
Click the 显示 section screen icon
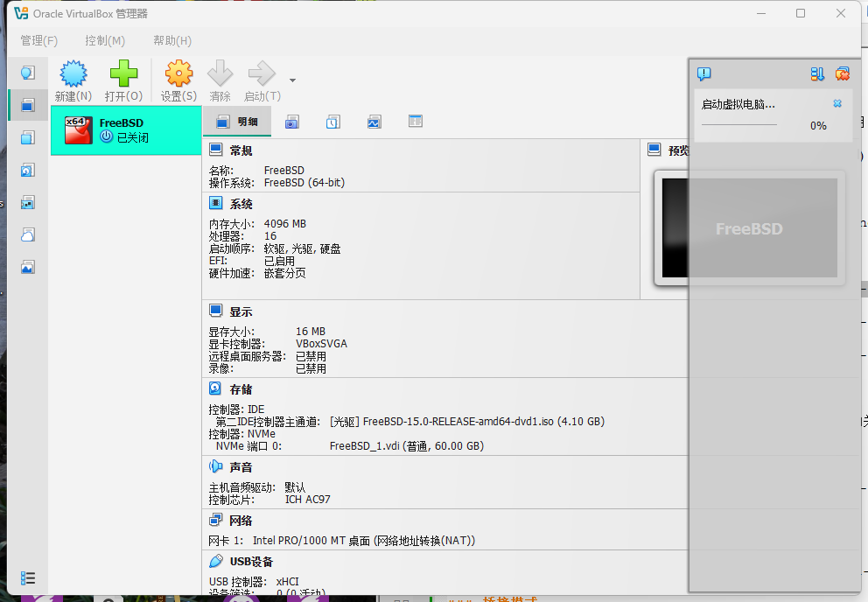[x=216, y=311]
